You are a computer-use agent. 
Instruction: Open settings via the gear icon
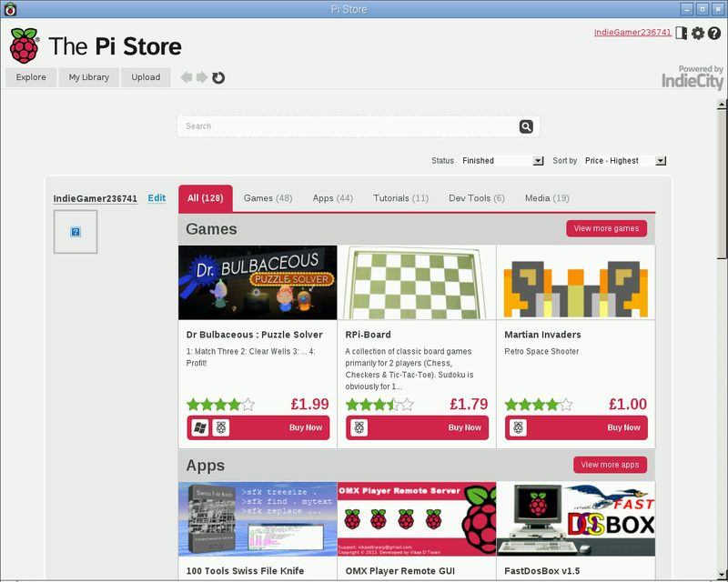(698, 33)
